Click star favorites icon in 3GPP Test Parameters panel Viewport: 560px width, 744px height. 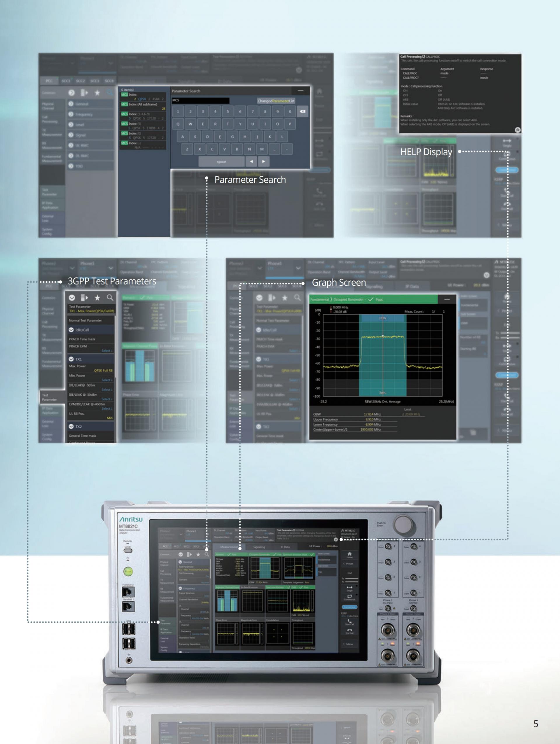click(97, 298)
